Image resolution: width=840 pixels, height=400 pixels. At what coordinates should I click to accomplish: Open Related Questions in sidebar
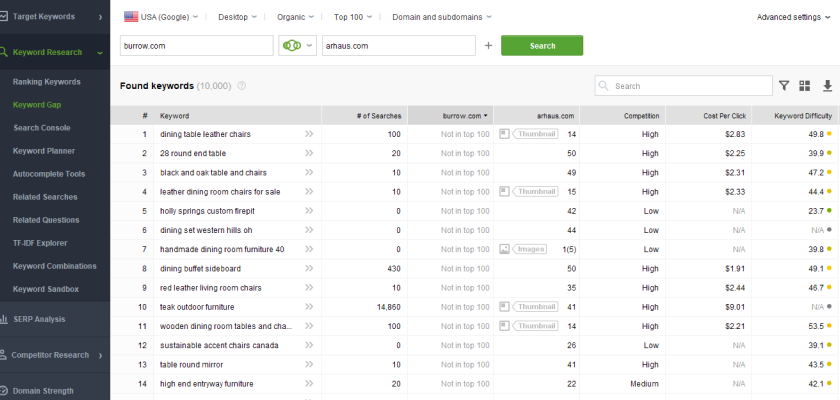[46, 220]
